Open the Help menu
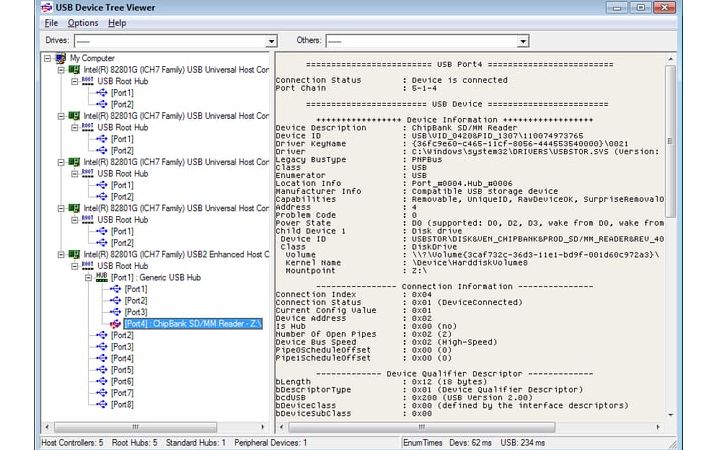 click(117, 23)
